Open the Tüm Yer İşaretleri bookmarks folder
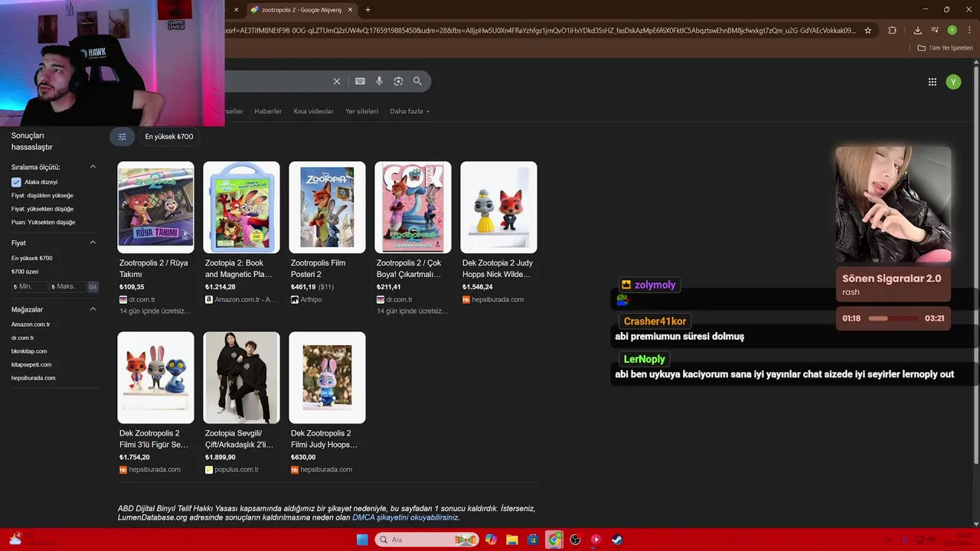Image resolution: width=980 pixels, height=551 pixels. [945, 47]
